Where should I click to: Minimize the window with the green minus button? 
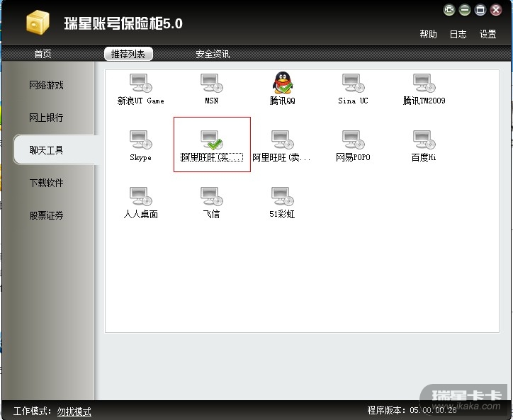click(x=465, y=10)
